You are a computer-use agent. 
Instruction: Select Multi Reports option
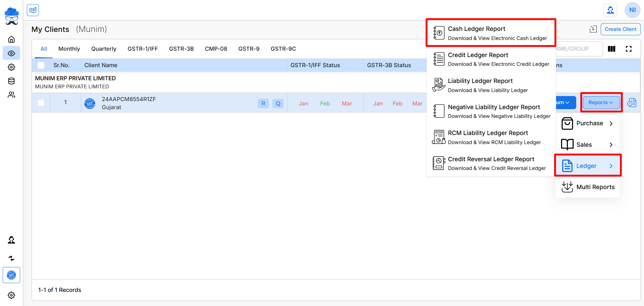point(588,187)
